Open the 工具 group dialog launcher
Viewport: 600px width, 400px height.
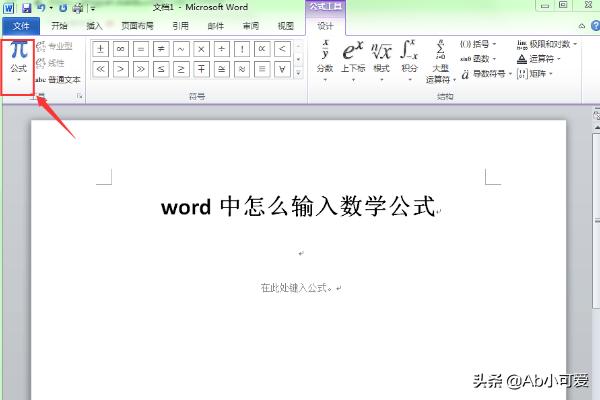tap(80, 96)
